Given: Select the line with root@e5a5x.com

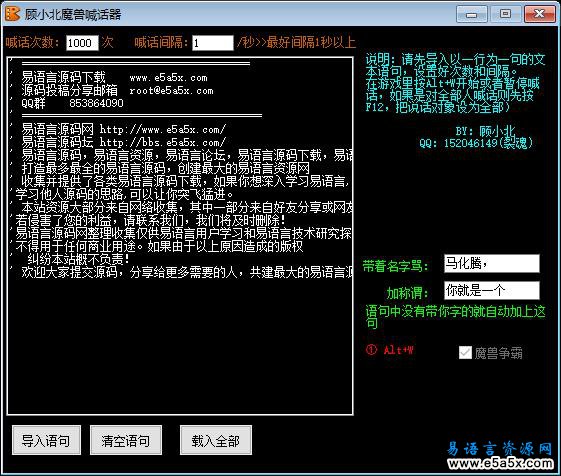Looking at the screenshot, I should point(117,91).
